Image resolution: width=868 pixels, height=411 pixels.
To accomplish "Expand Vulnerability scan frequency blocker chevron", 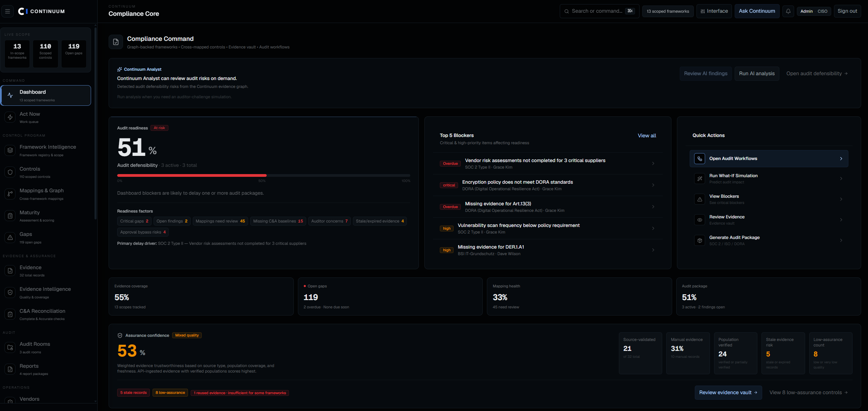I will (653, 228).
